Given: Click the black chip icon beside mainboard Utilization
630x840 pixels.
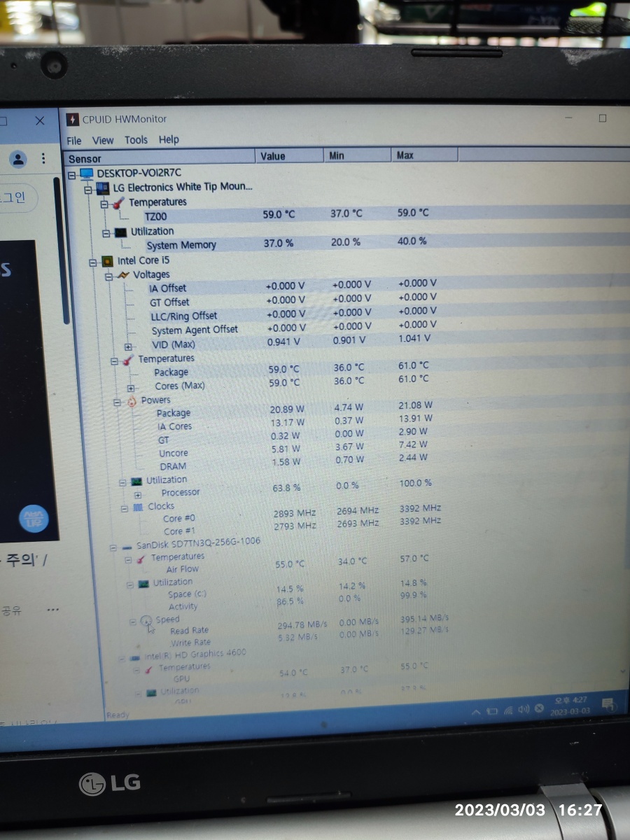Looking at the screenshot, I should pyautogui.click(x=120, y=232).
